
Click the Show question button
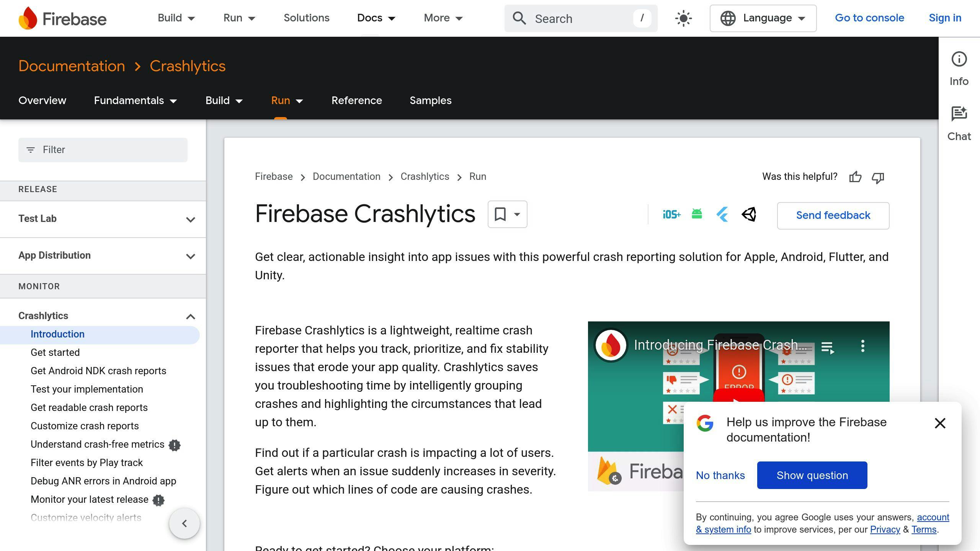click(812, 475)
